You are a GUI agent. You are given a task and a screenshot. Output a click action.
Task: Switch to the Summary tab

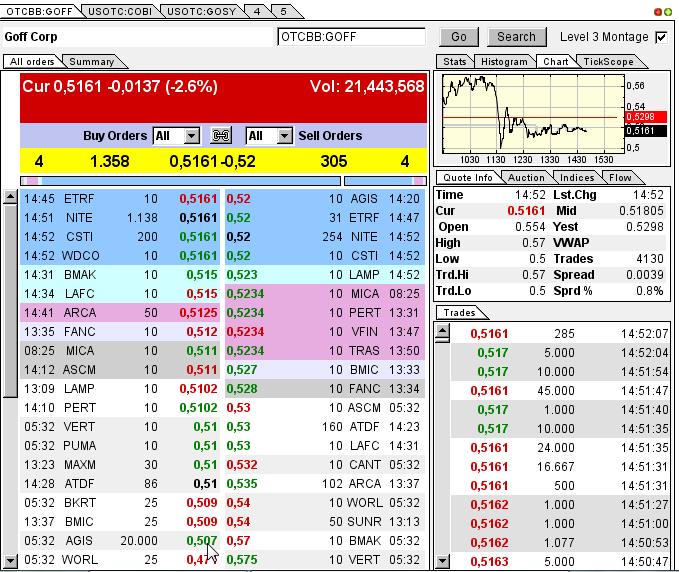(92, 61)
